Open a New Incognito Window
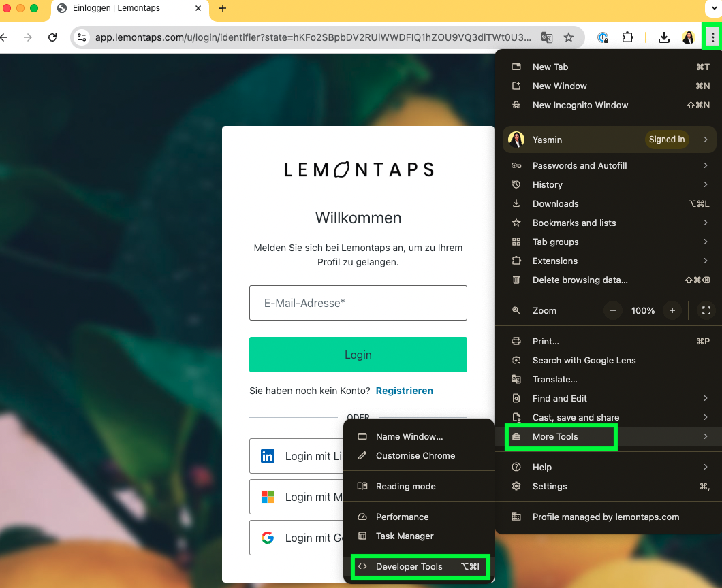The height and width of the screenshot is (588, 722). click(x=610, y=105)
